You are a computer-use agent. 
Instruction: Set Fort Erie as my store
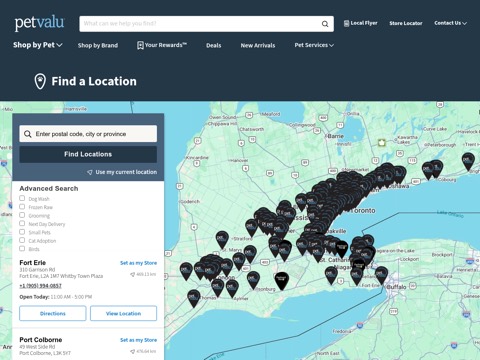coord(138,263)
